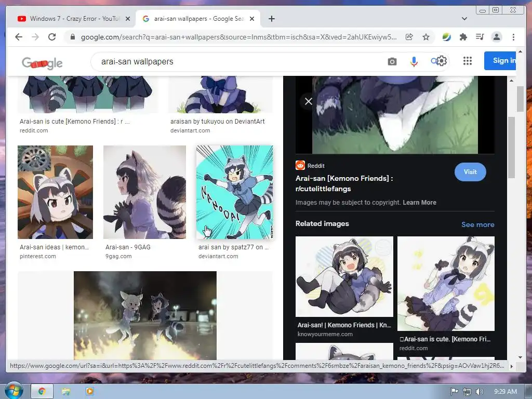Click the address bar URL
Screen dimensions: 532x399
(x=238, y=37)
